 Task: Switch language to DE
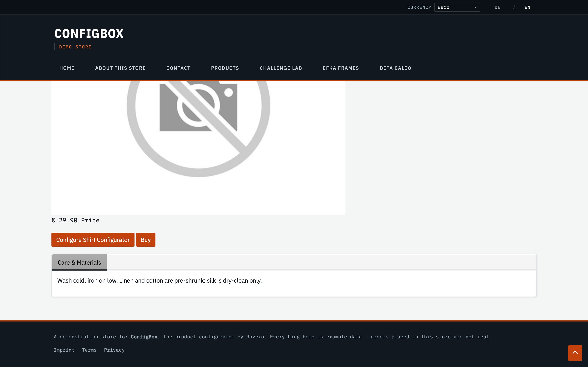(497, 7)
